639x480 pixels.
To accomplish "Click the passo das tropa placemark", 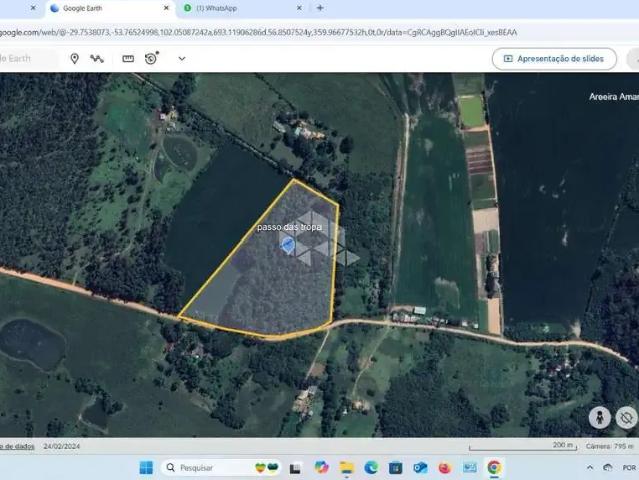I will [287, 243].
